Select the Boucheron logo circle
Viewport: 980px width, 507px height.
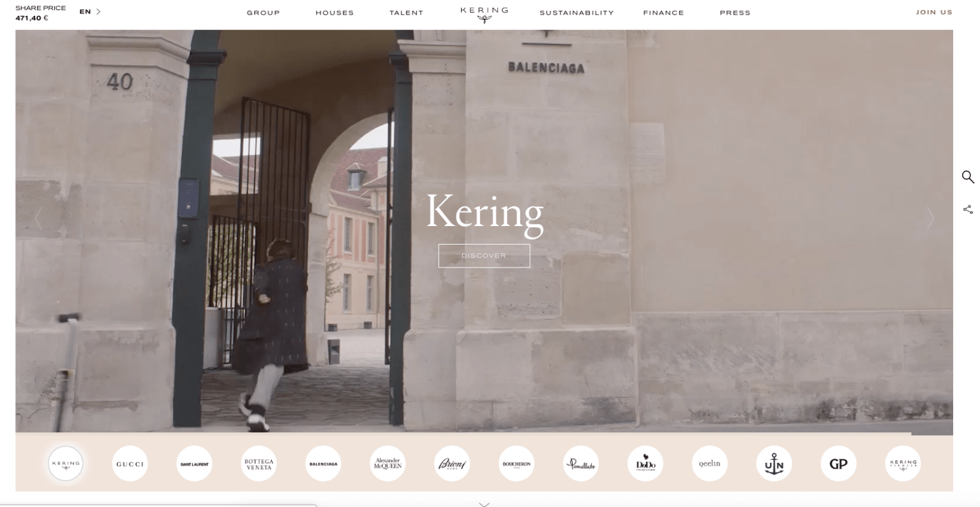[516, 464]
